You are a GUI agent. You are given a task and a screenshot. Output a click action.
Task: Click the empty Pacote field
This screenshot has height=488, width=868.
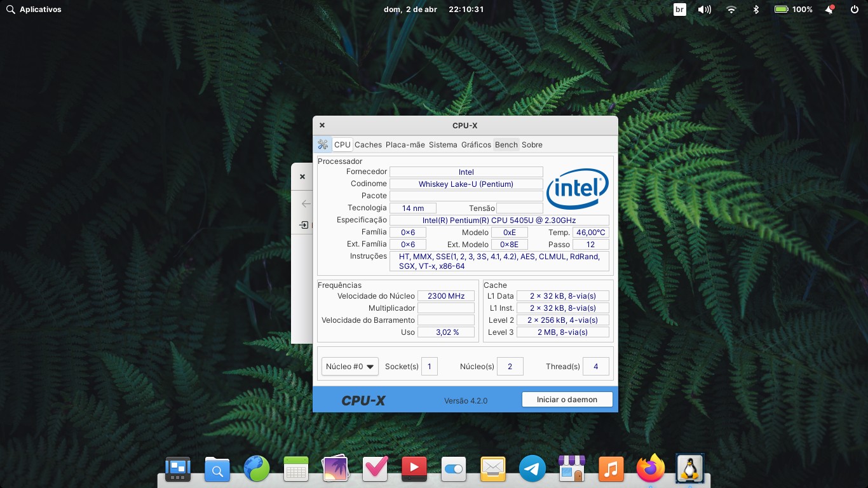point(466,196)
